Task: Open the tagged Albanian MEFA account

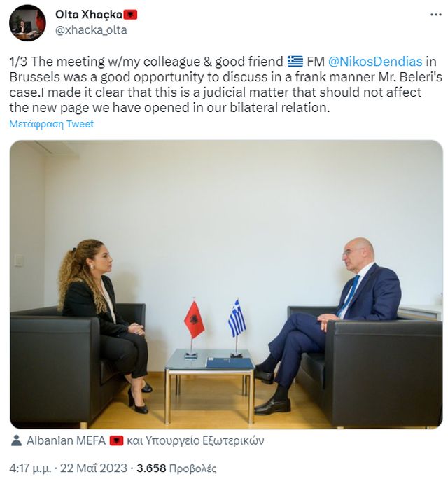Action: pyautogui.click(x=66, y=440)
